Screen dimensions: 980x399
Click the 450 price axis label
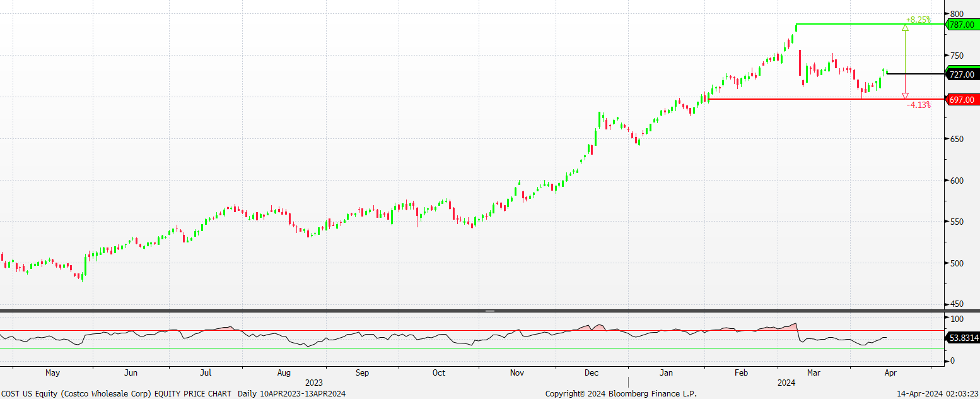(956, 305)
